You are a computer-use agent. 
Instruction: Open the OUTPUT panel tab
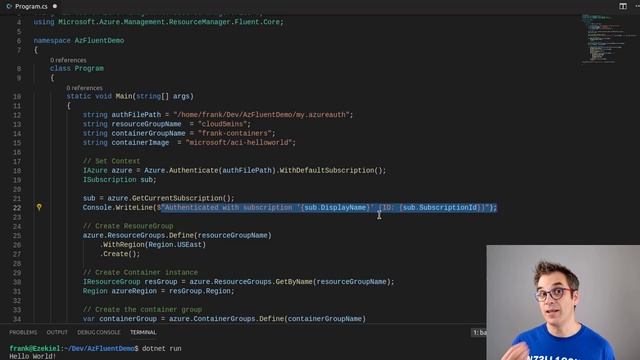(57, 332)
